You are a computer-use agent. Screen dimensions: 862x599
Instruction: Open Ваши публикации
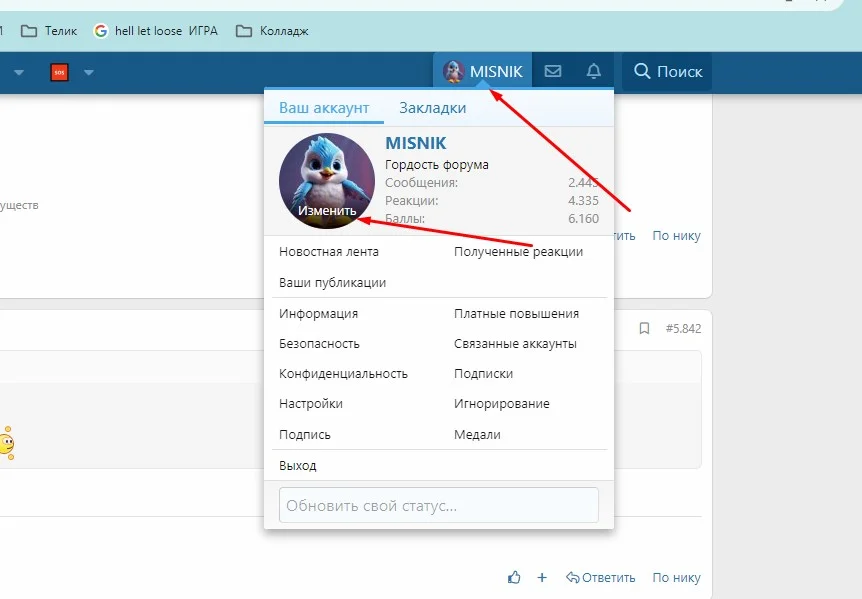(333, 282)
